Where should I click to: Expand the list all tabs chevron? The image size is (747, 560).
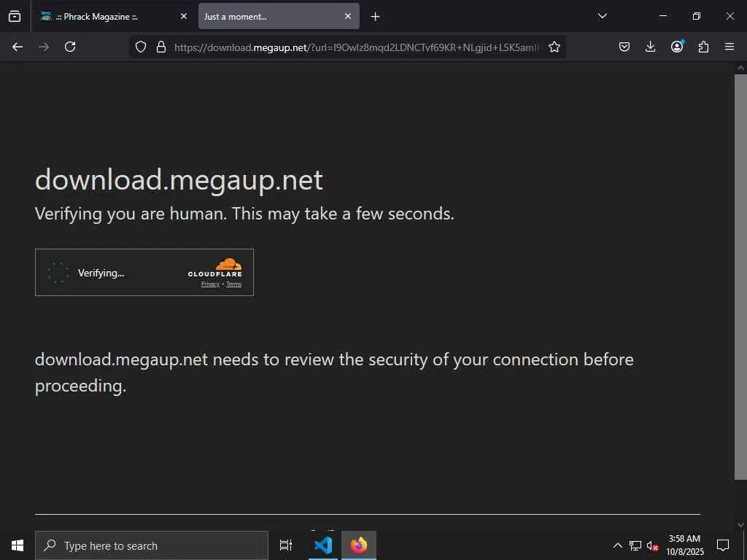[602, 16]
